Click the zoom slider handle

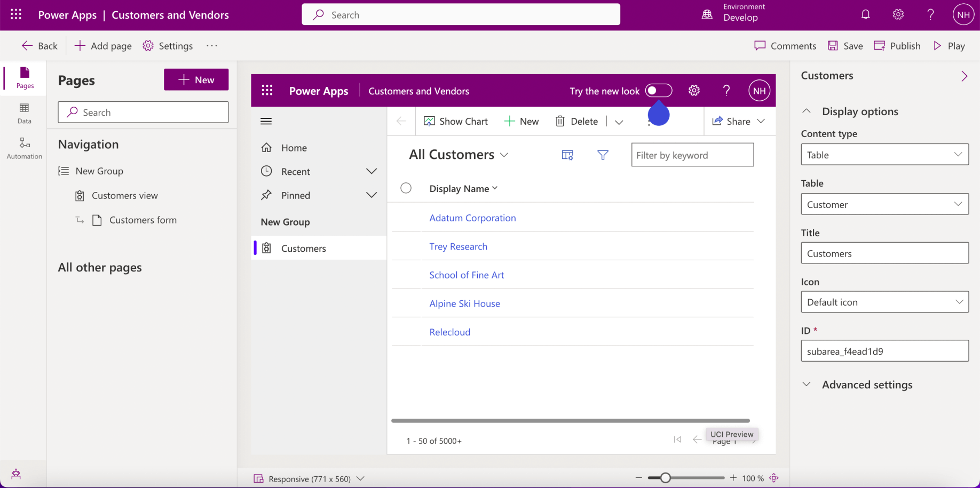(x=665, y=478)
